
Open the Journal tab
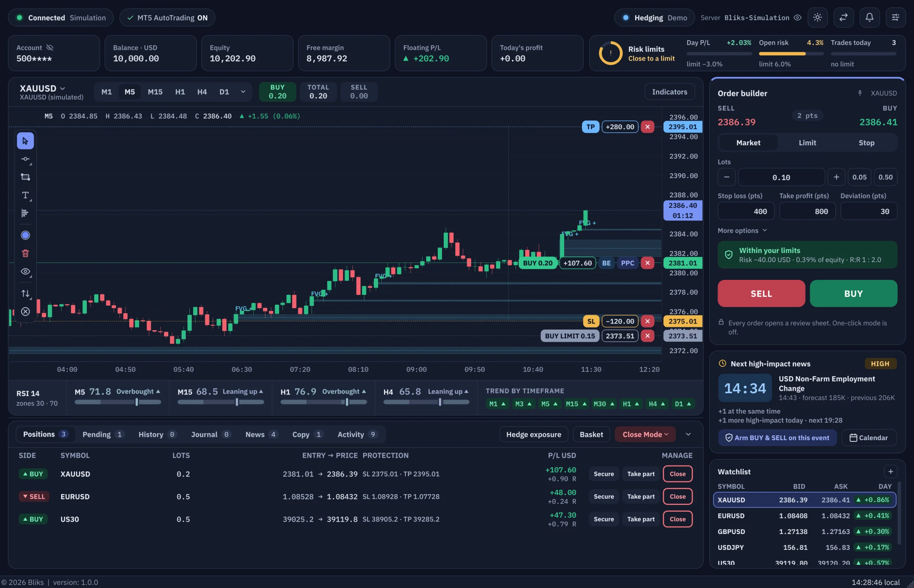click(x=210, y=435)
